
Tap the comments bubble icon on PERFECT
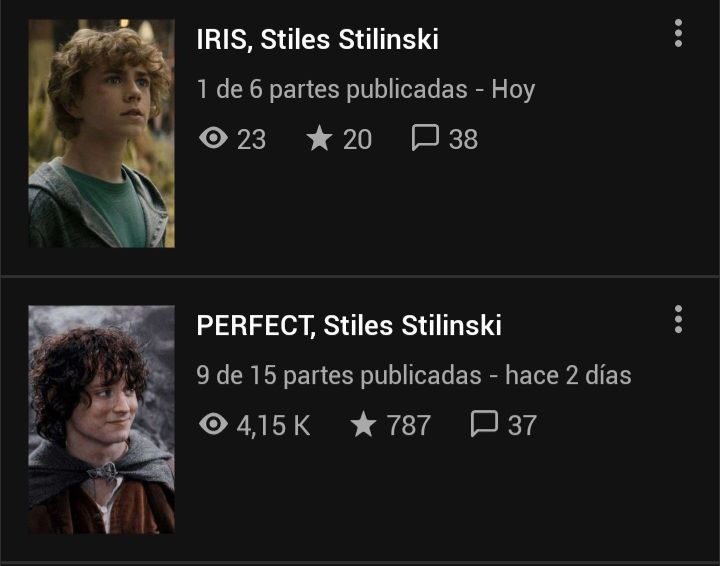(x=484, y=424)
